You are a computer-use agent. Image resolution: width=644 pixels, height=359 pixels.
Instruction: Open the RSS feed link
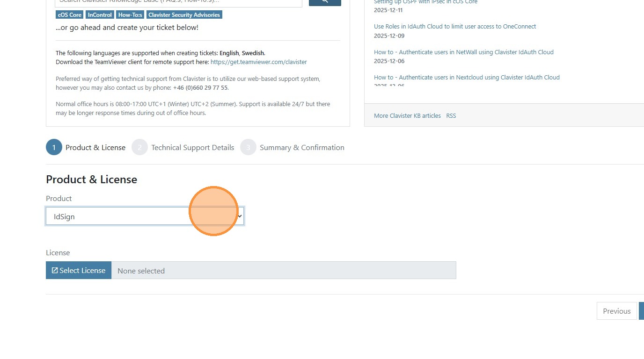[x=451, y=116]
